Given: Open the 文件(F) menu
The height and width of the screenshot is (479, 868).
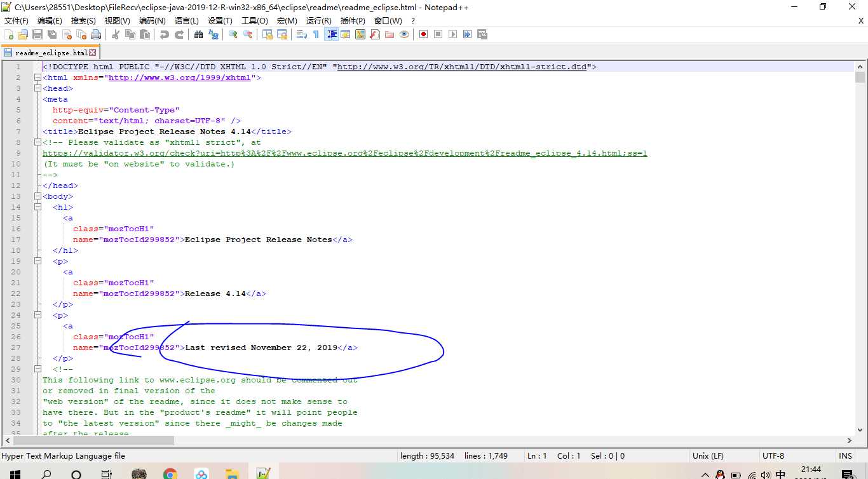Looking at the screenshot, I should pyautogui.click(x=17, y=21).
